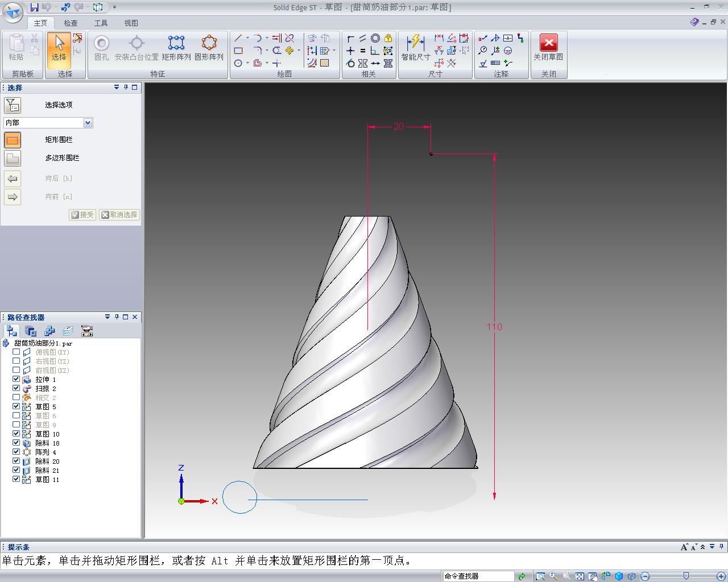Open the 选择 panel options dropdown arrow

[117, 88]
